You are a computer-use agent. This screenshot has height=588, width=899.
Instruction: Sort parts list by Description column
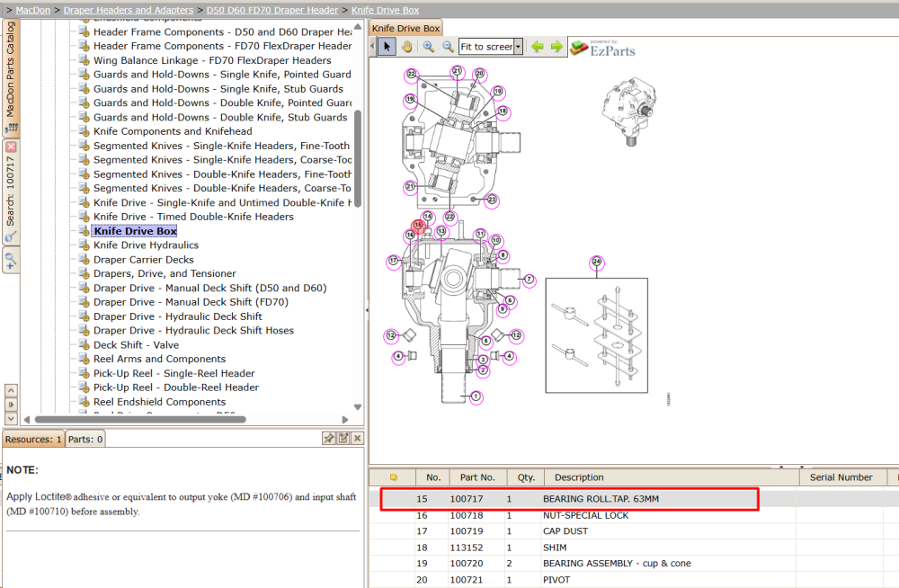tap(671, 477)
